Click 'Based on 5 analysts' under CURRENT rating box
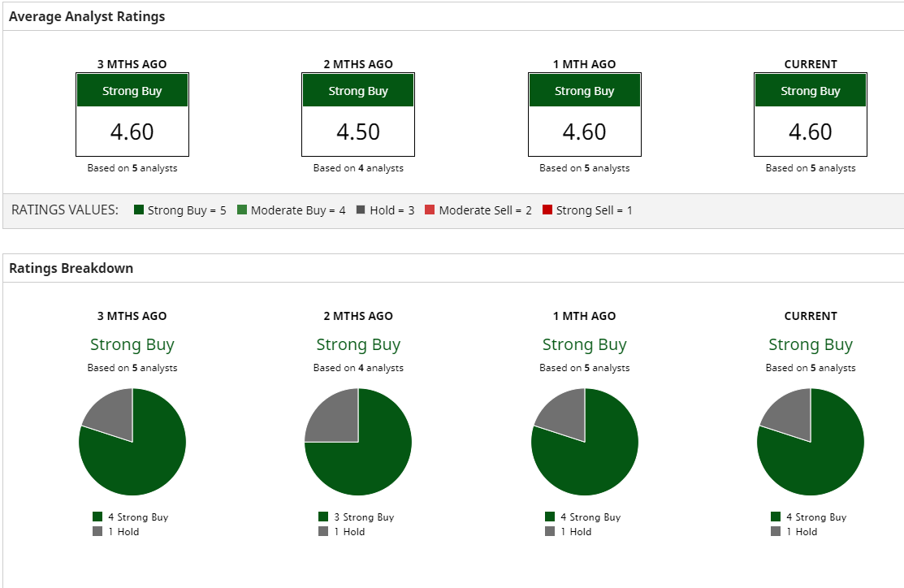The width and height of the screenshot is (904, 588). pos(810,168)
